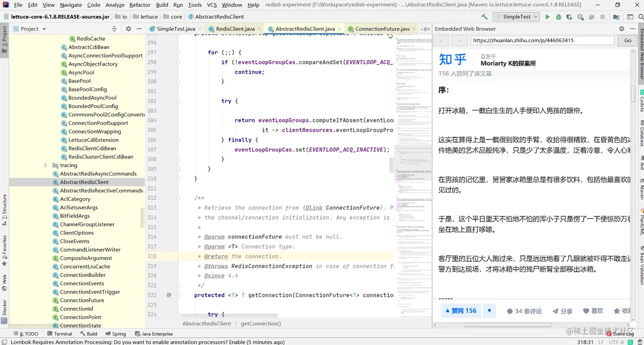The width and height of the screenshot is (644, 345).
Task: Click the web browser vertical scrollbar
Action: [x=633, y=95]
